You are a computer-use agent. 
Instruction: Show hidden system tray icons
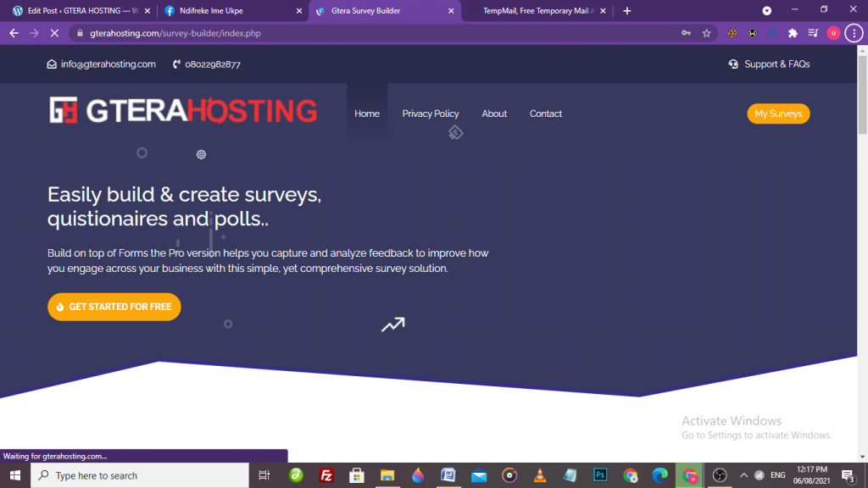743,475
